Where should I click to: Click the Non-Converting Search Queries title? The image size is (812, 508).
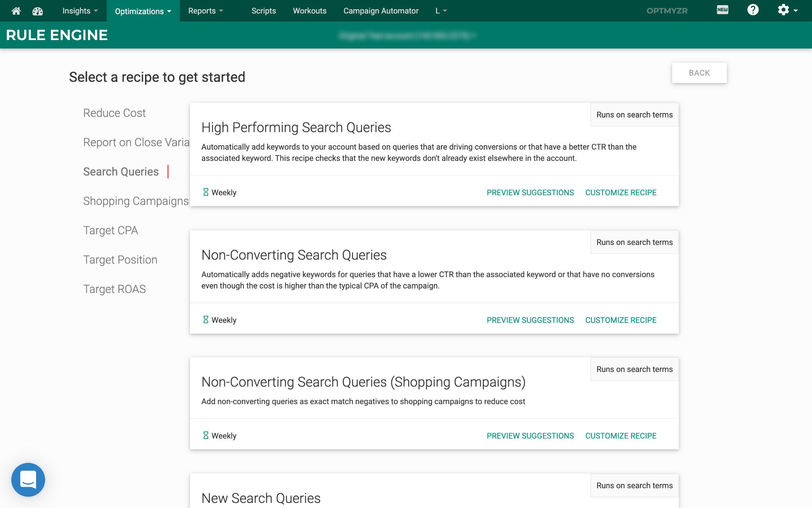[x=294, y=255]
